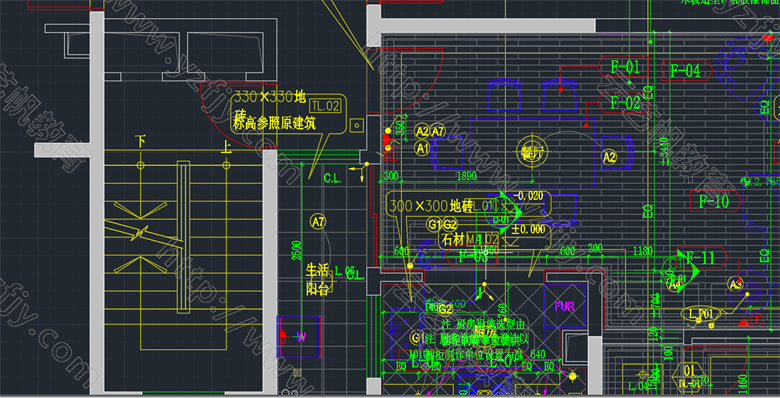Click the TL.02 material code box
This screenshot has height=398, width=780.
point(325,105)
